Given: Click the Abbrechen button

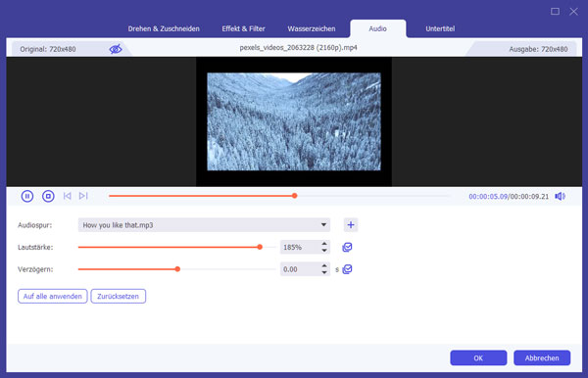Looking at the screenshot, I should click(x=542, y=357).
